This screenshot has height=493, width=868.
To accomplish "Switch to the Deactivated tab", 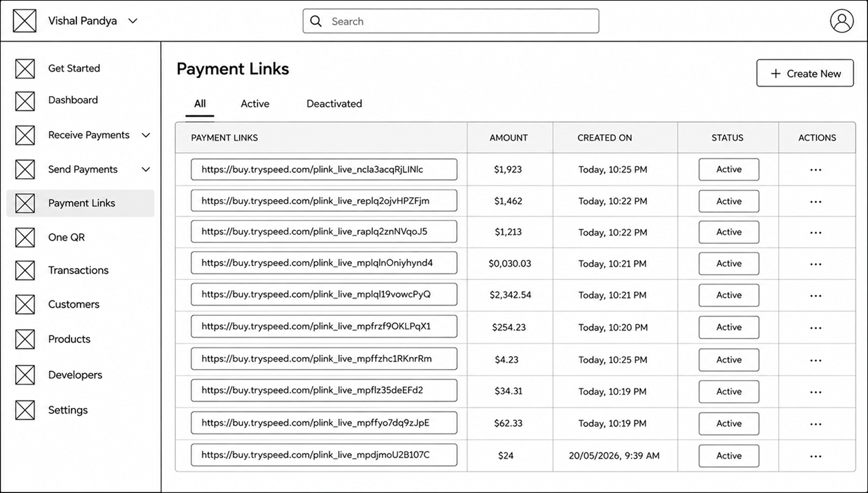I will click(334, 104).
